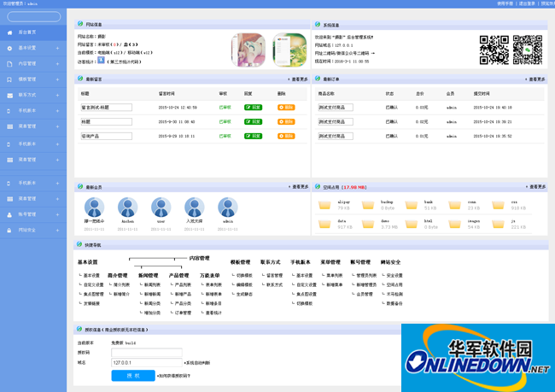Open the data folder icon
The image size is (555, 392).
pyautogui.click(x=324, y=224)
